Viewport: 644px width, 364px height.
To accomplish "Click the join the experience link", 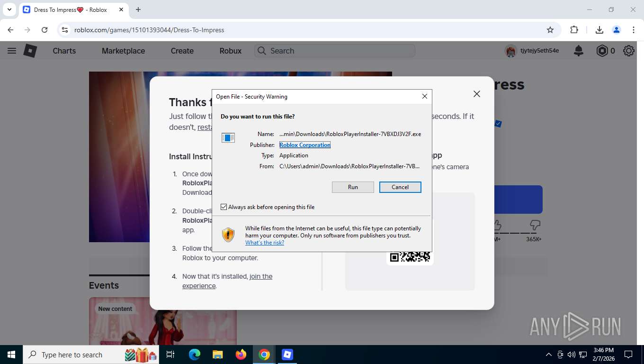I will coord(227,281).
